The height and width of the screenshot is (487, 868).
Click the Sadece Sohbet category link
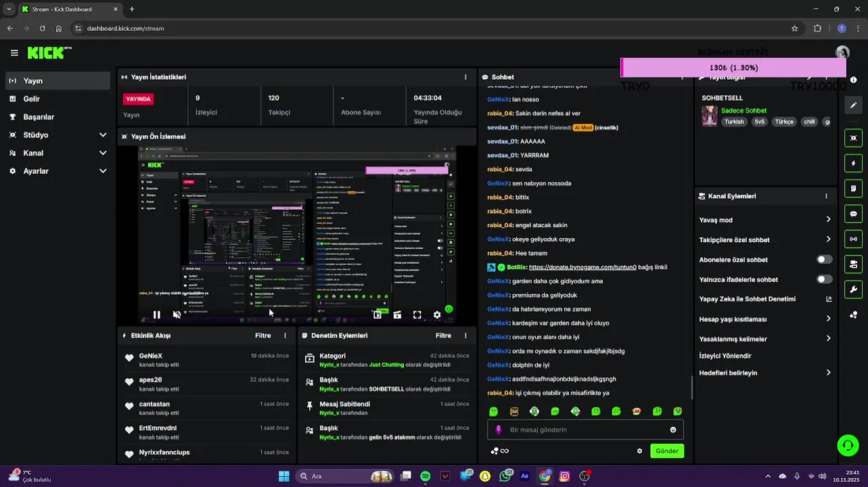(744, 110)
